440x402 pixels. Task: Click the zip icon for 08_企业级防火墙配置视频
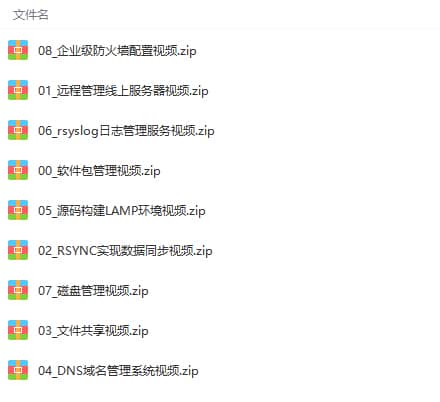[18, 50]
